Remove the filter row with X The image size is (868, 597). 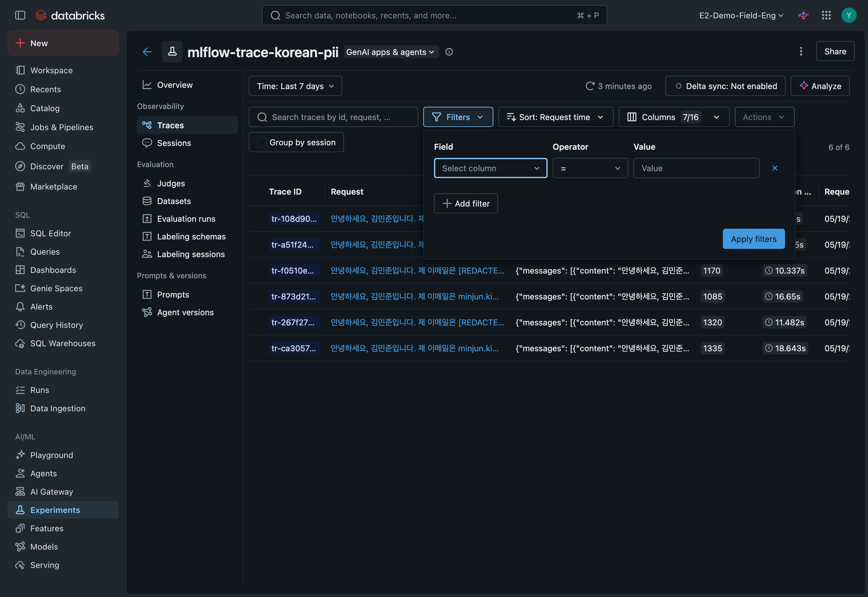(775, 168)
